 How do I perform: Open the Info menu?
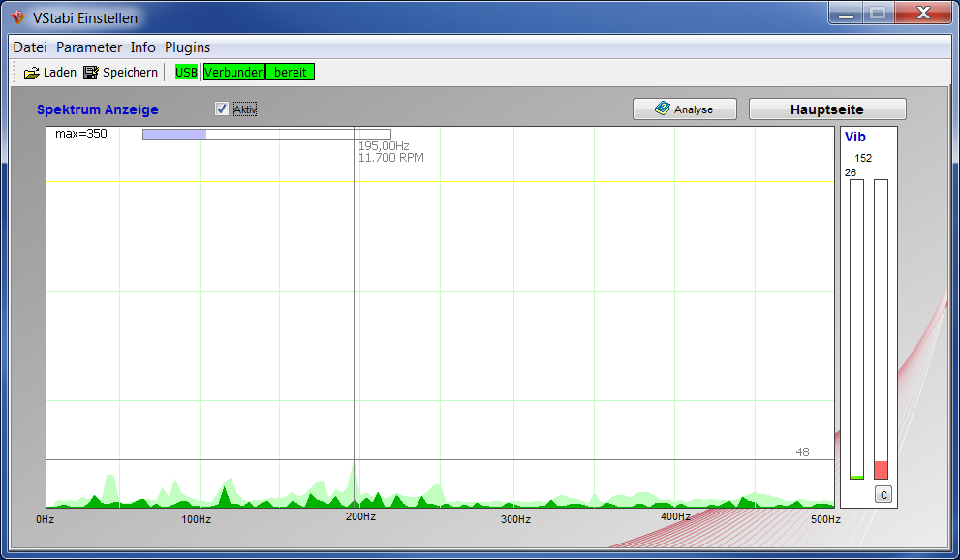142,47
